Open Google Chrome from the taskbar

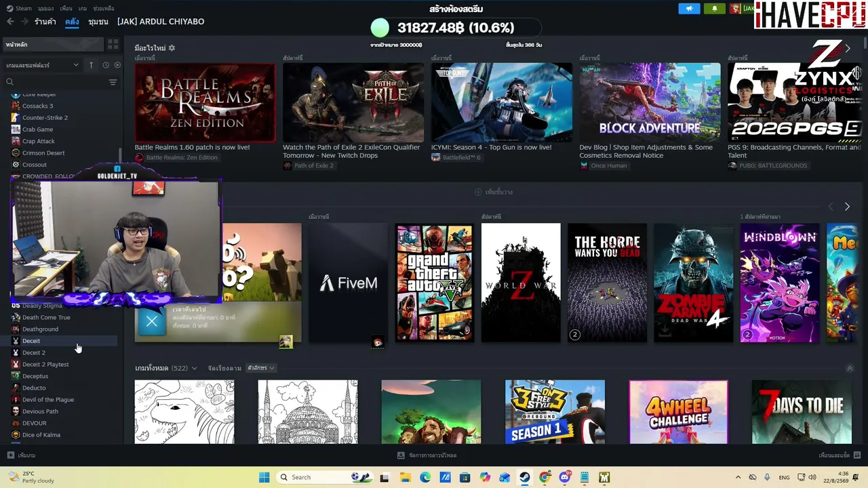tap(545, 477)
